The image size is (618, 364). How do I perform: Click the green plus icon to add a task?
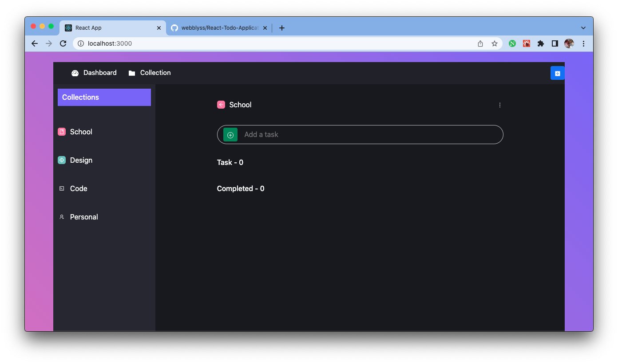(x=230, y=134)
